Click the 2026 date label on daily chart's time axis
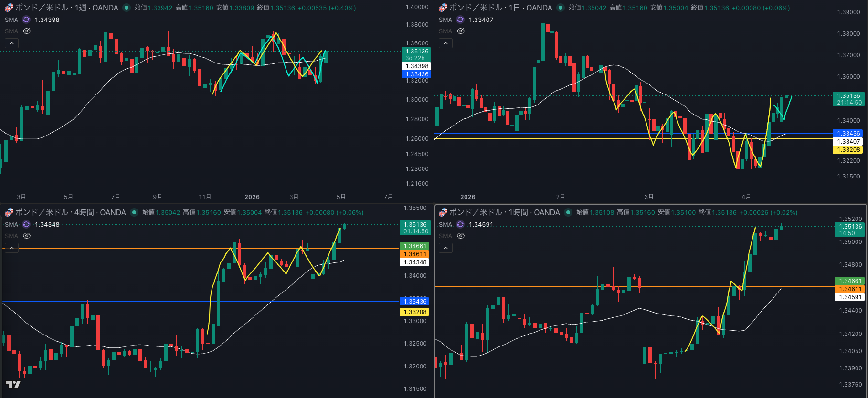Viewport: 868px width, 398px height. 467,197
